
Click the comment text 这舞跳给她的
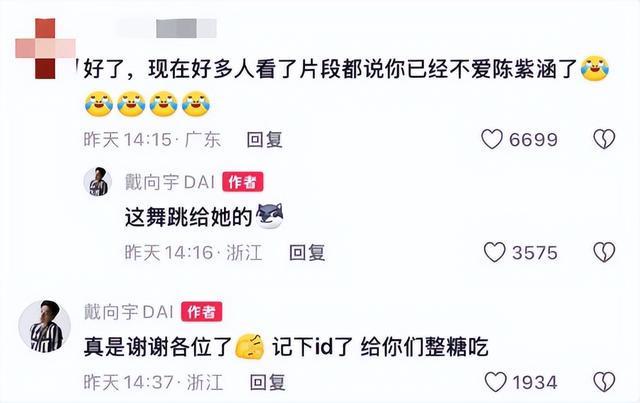(x=189, y=217)
